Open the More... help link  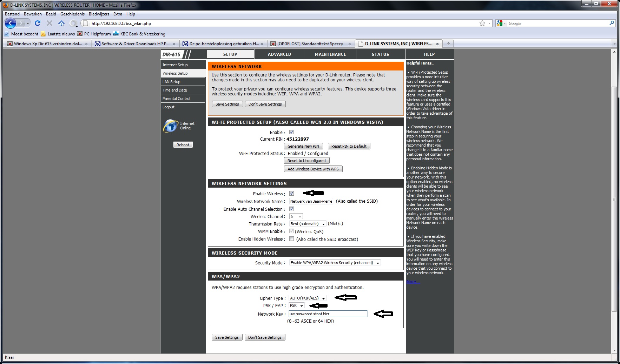[413, 282]
